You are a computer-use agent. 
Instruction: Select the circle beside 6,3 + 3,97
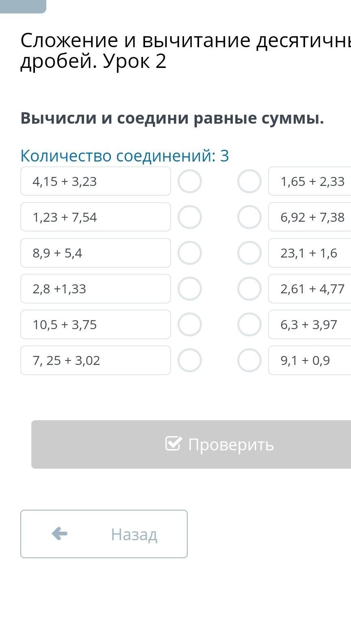pos(249,325)
